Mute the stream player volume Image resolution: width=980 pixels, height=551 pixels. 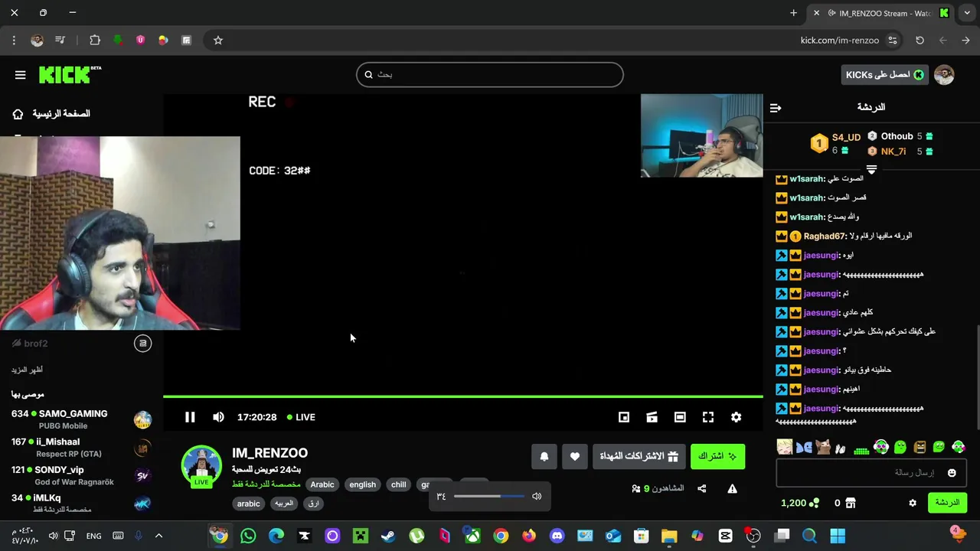pyautogui.click(x=218, y=417)
